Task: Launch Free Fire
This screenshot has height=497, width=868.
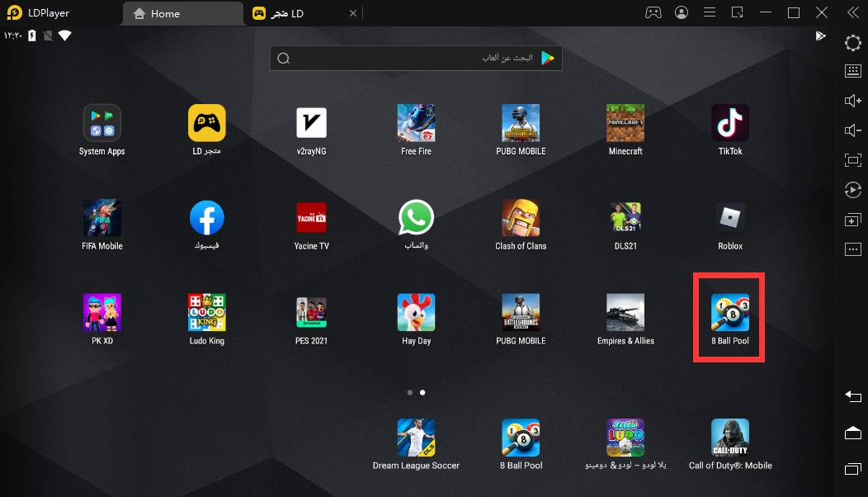Action: [416, 123]
